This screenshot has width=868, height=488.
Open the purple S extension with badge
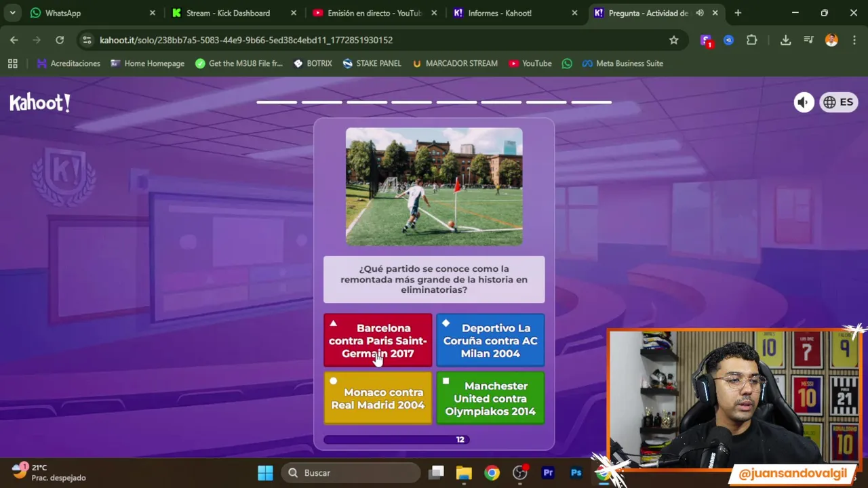pos(707,41)
